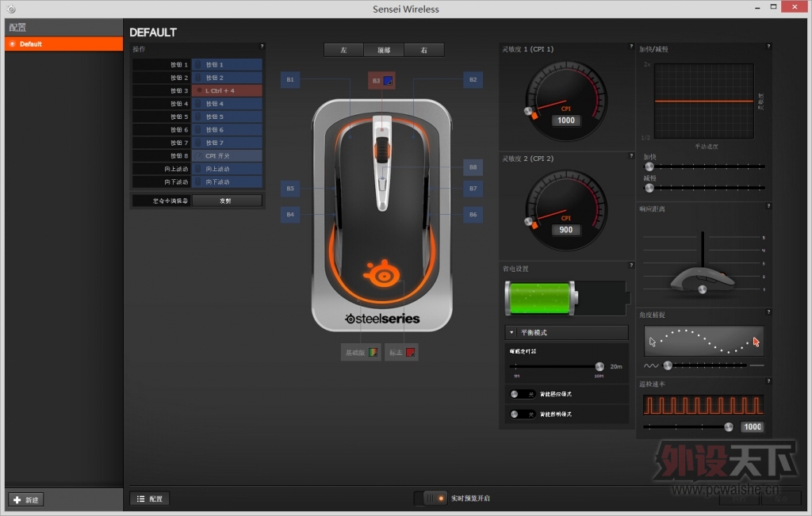Screen dimensions: 812x516
Task: Open the multicolor swatch left of 标志
Action: (373, 353)
